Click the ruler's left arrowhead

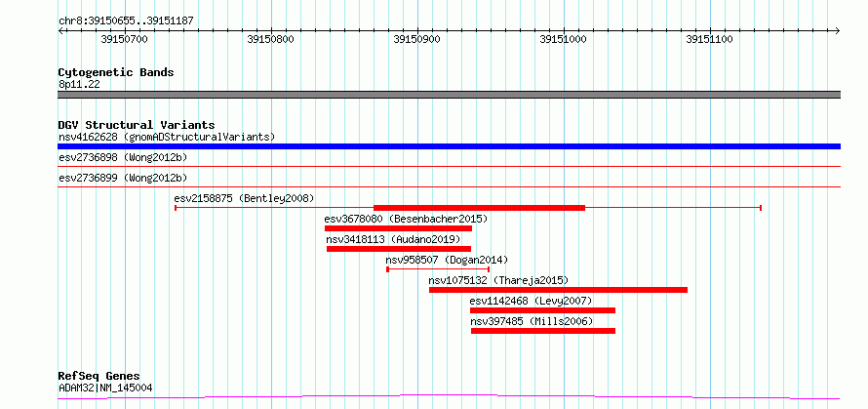[x=60, y=30]
